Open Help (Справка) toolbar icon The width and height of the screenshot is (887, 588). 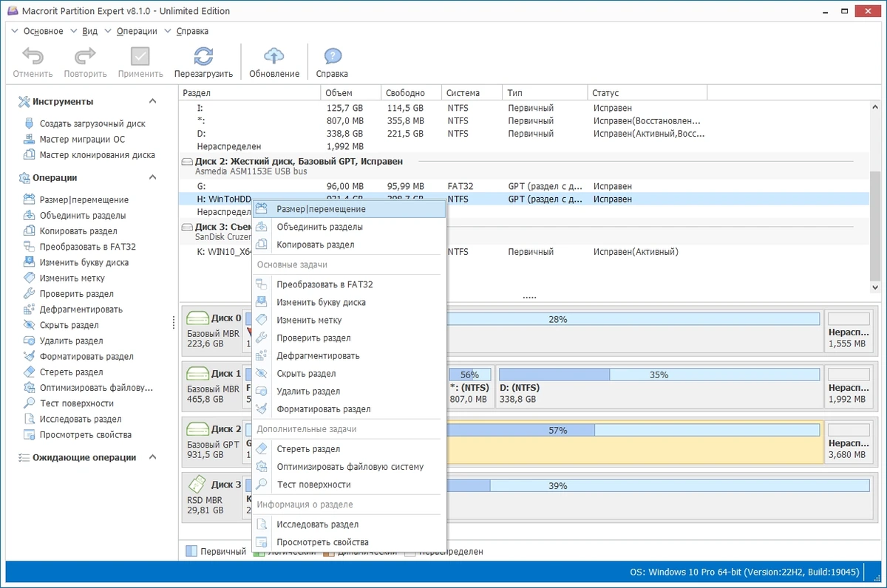click(332, 57)
